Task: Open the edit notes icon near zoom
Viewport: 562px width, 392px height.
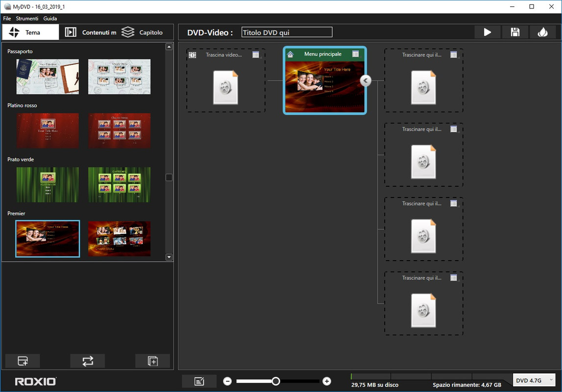Action: tap(199, 381)
